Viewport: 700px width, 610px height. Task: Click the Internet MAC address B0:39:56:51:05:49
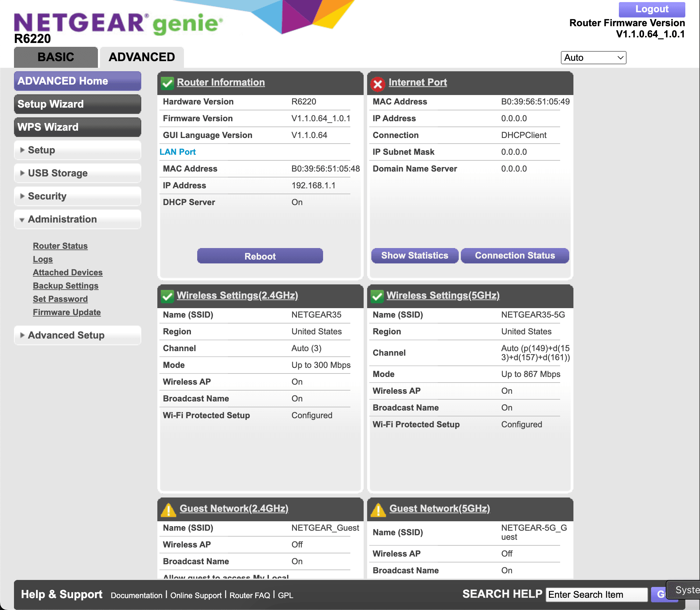click(x=535, y=102)
